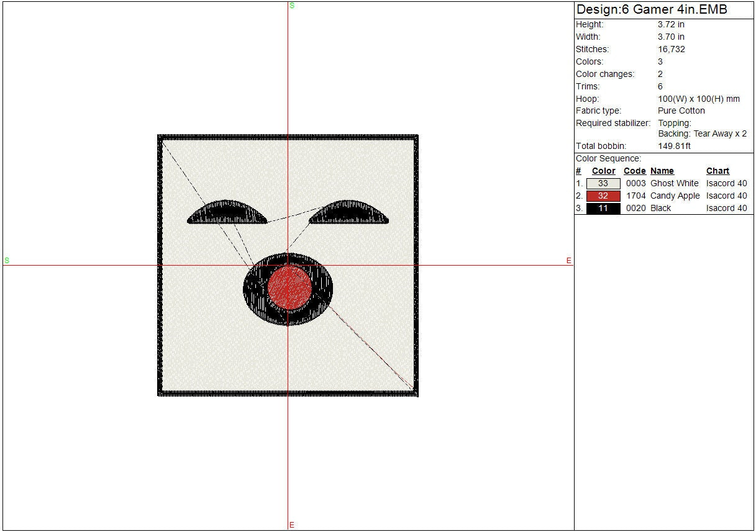Select the right black eye shape
Screen dimensions: 756x532
349,214
